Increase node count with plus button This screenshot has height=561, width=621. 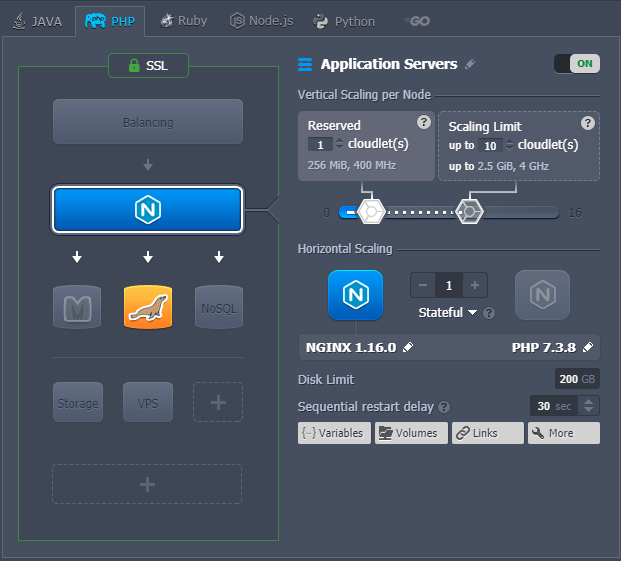475,285
